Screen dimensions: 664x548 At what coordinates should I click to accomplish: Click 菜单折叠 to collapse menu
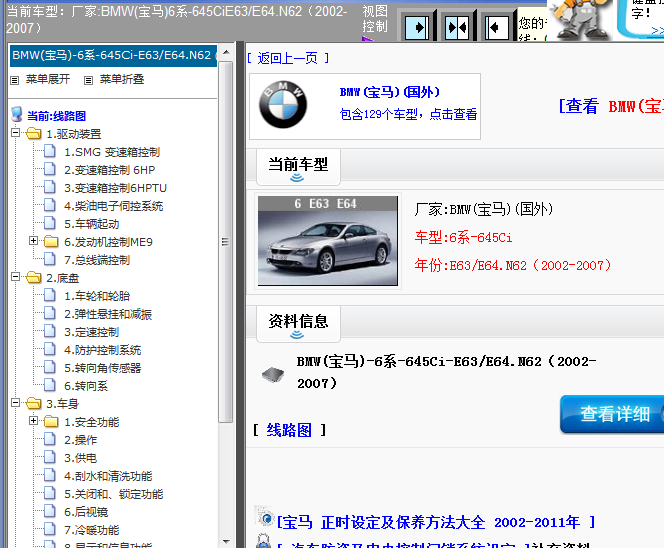(x=122, y=79)
